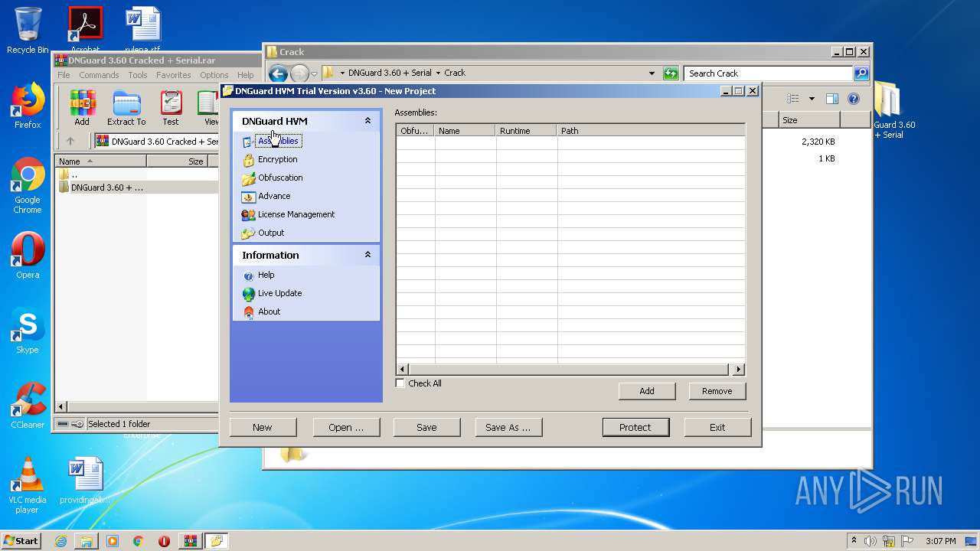Click WinRAR Extract To toolbar icon
This screenshot has height=551, width=980.
(x=126, y=108)
